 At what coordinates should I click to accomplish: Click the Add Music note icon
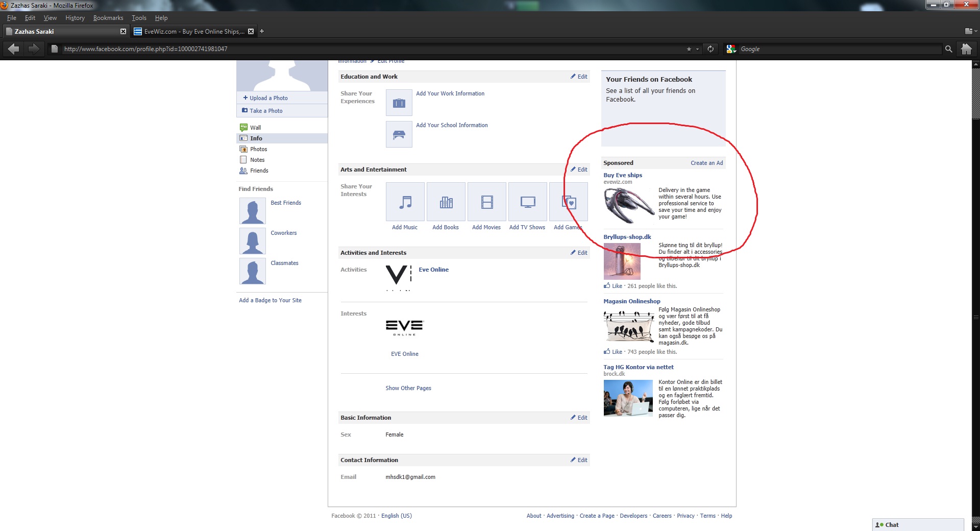pyautogui.click(x=405, y=202)
